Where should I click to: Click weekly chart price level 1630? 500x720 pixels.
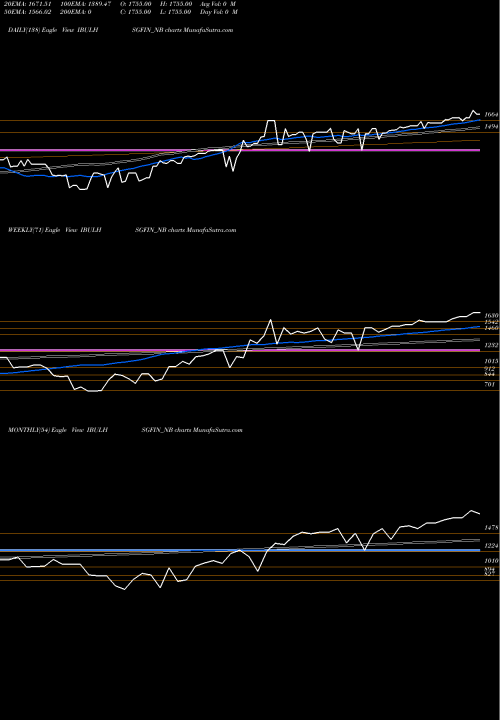[x=491, y=316]
